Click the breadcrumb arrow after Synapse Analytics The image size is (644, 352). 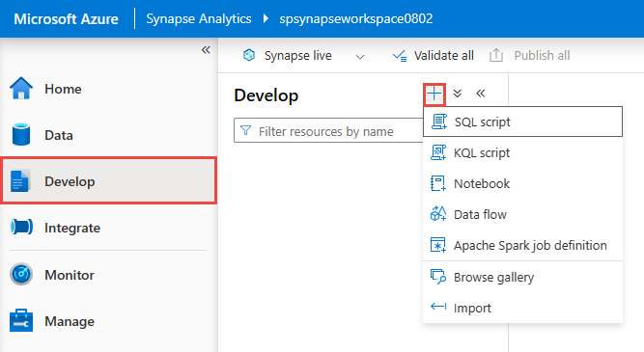(x=266, y=18)
